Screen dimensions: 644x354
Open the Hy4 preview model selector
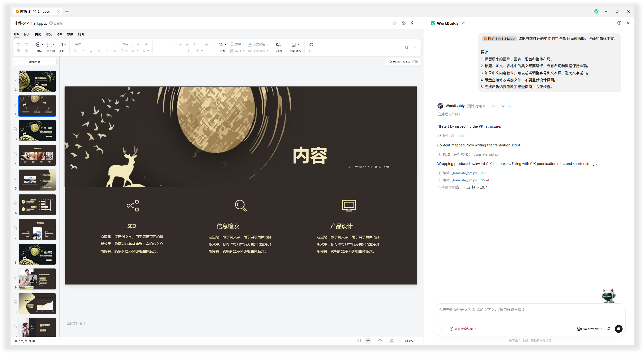(x=589, y=329)
